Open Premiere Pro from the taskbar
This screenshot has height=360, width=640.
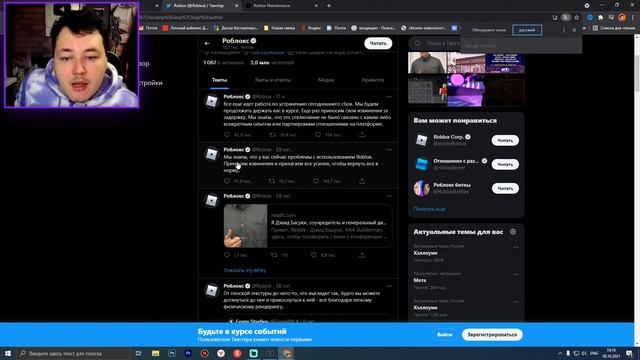tap(188, 353)
